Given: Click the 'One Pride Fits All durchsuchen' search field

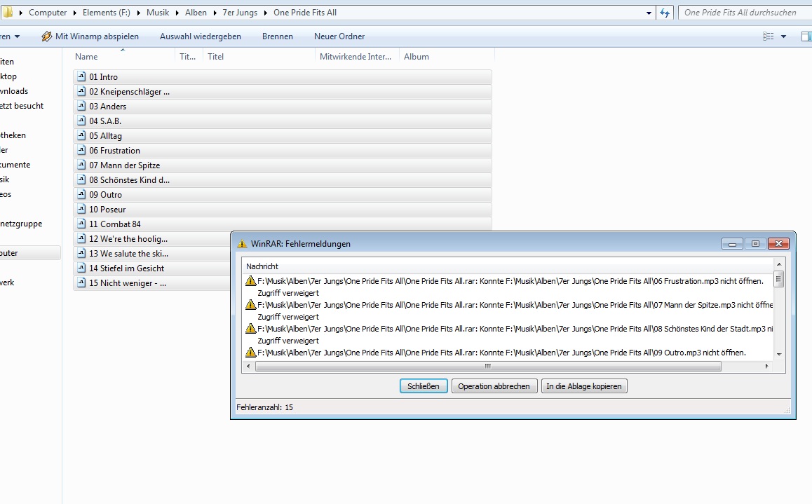Looking at the screenshot, I should (x=745, y=13).
